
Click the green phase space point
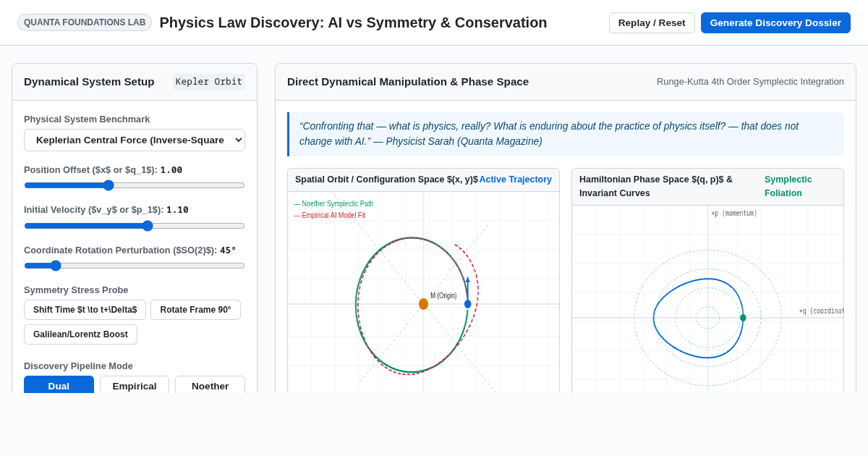coord(743,318)
